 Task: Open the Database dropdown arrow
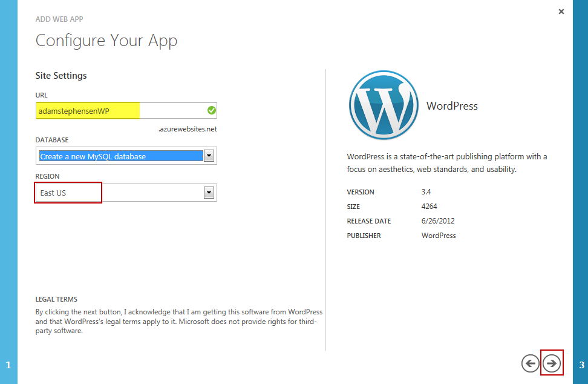click(x=209, y=156)
